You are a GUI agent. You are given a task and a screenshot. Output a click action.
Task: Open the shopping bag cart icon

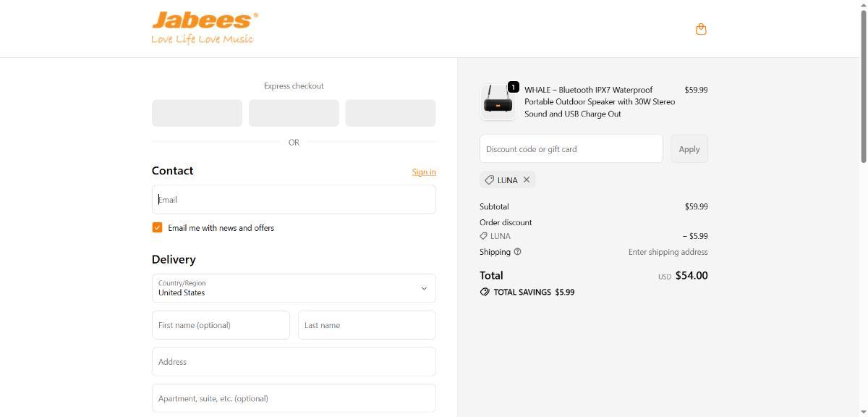coord(700,30)
